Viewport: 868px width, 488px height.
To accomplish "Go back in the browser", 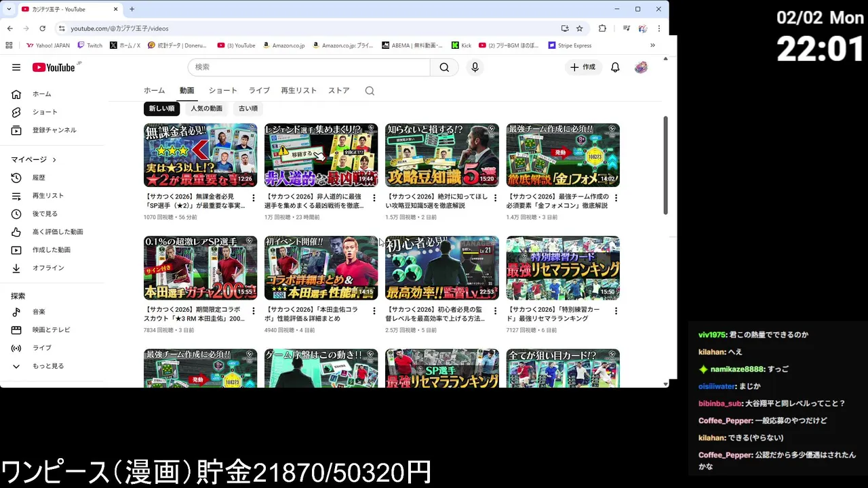I will click(x=9, y=28).
